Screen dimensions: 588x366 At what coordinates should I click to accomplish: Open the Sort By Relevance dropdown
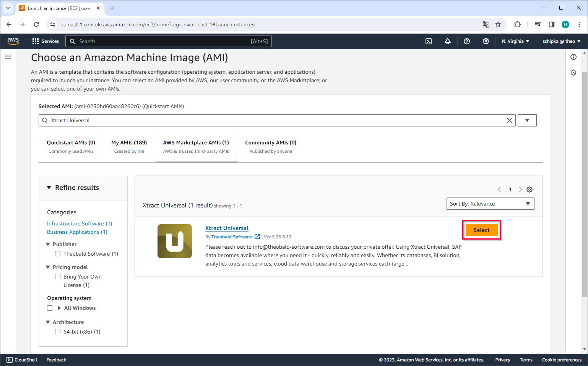tap(490, 204)
